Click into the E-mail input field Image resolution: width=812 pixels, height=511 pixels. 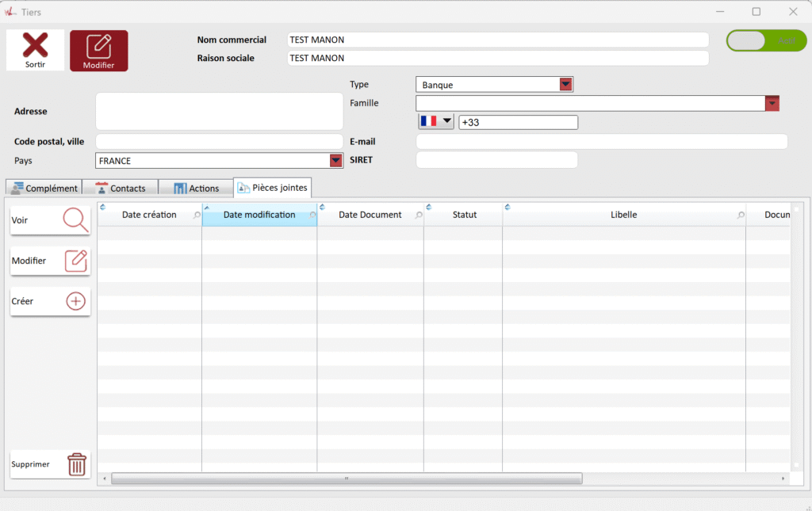[x=601, y=142]
